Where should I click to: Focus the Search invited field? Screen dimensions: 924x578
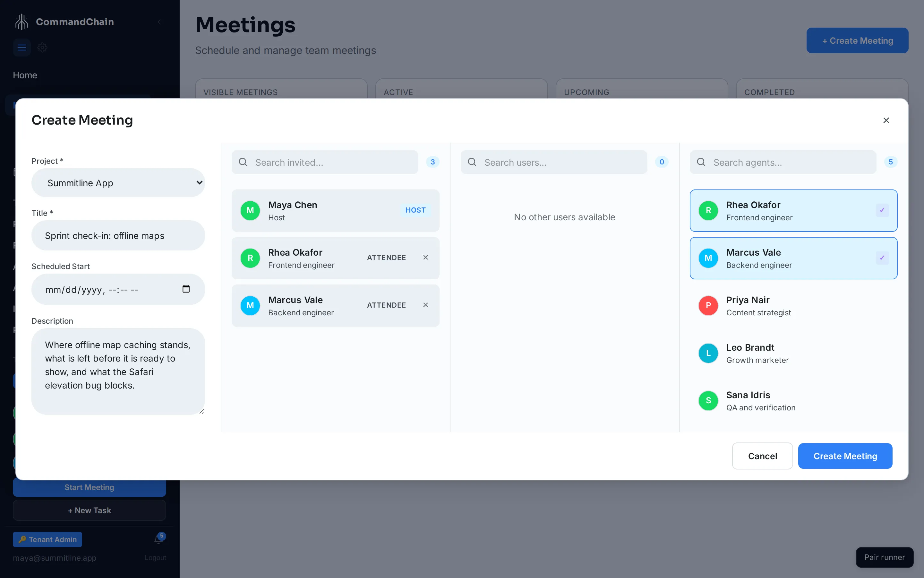pyautogui.click(x=325, y=162)
